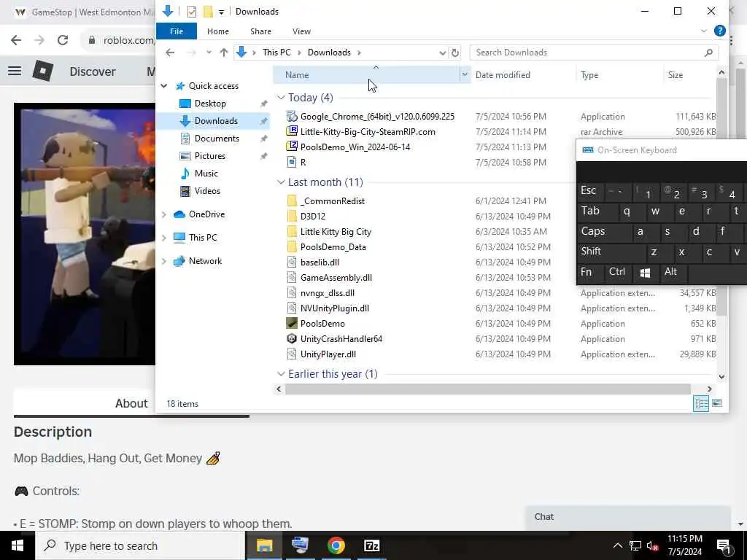The width and height of the screenshot is (747, 560).
Task: Expand the OneDrive tree node
Action: click(164, 214)
